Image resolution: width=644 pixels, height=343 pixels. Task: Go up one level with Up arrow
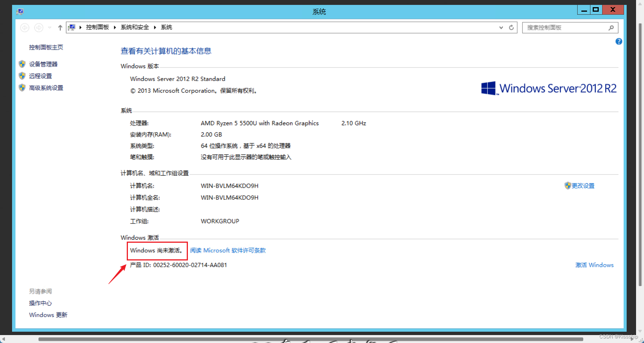60,28
